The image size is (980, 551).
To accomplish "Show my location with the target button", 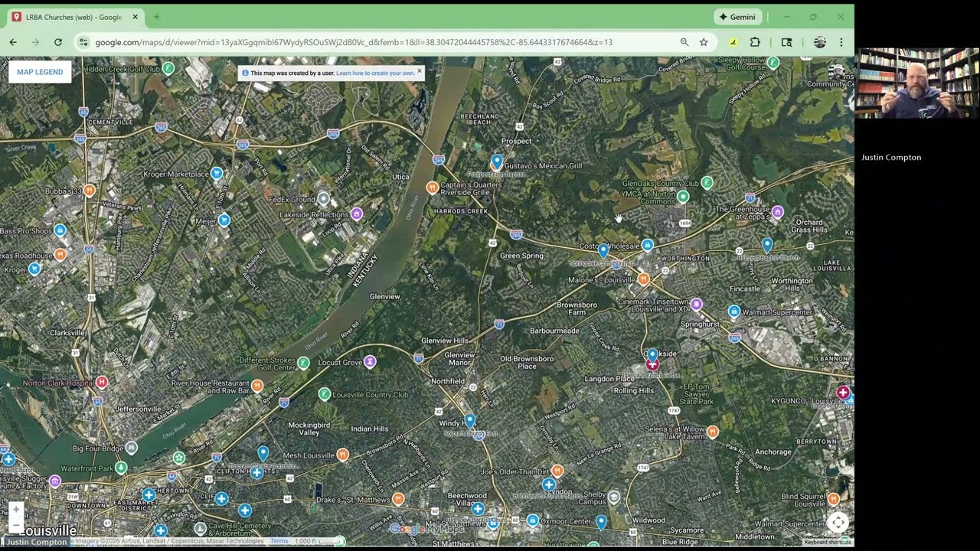I will (x=838, y=523).
